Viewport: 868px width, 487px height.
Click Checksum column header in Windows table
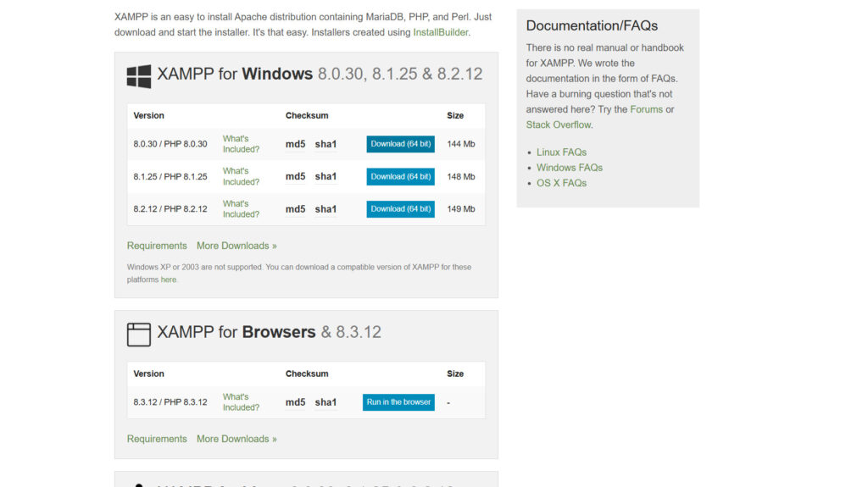[x=307, y=116]
